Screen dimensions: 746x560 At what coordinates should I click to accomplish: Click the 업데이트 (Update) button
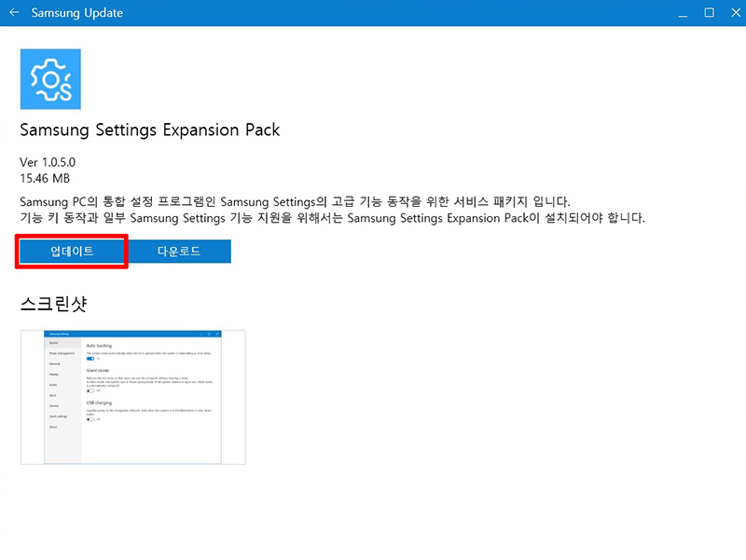click(72, 251)
